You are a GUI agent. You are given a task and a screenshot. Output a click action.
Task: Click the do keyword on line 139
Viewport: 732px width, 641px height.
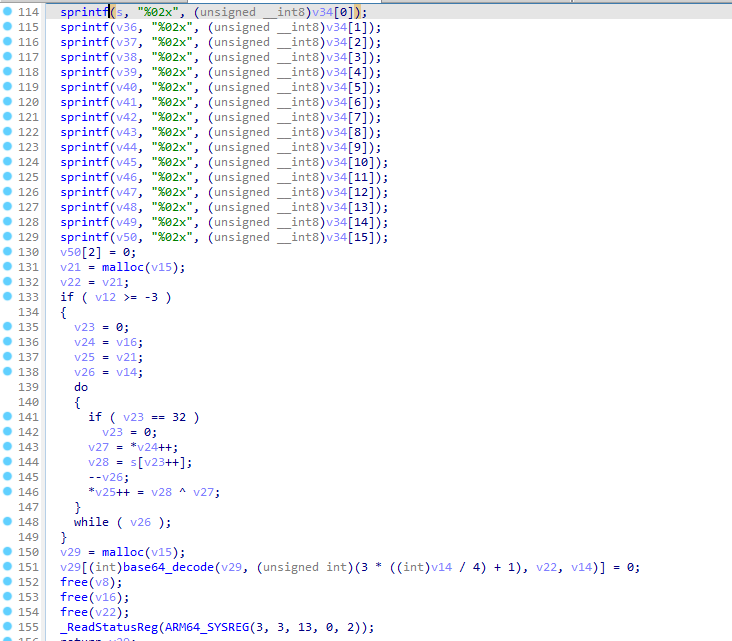click(x=81, y=387)
